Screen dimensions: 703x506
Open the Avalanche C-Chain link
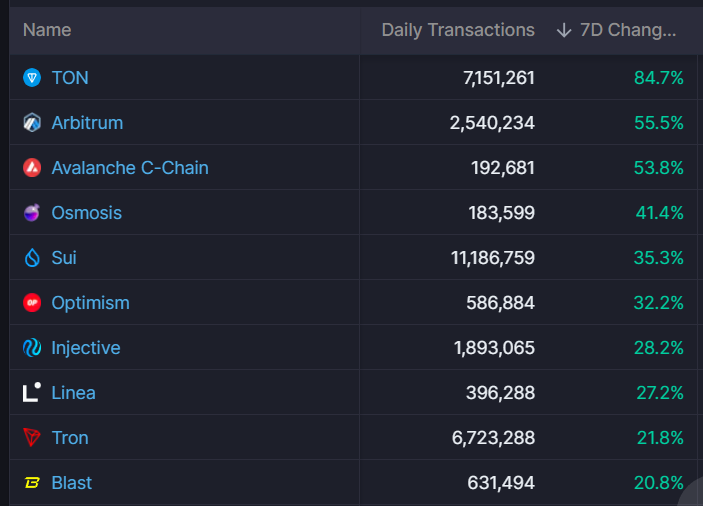point(130,168)
